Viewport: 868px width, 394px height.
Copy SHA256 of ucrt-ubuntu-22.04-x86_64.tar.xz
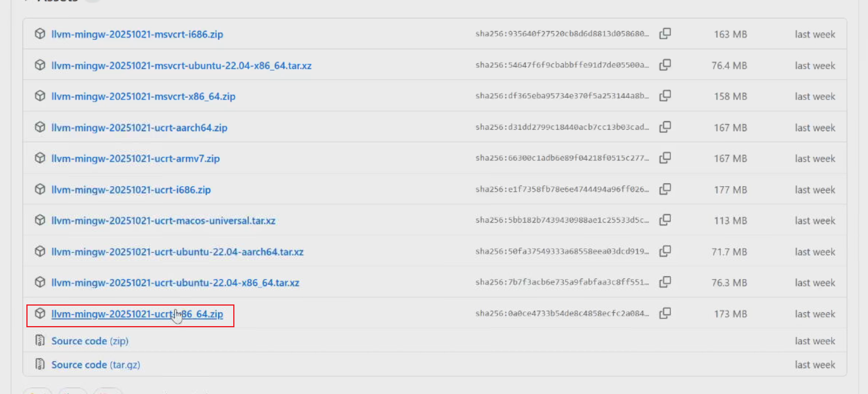665,282
